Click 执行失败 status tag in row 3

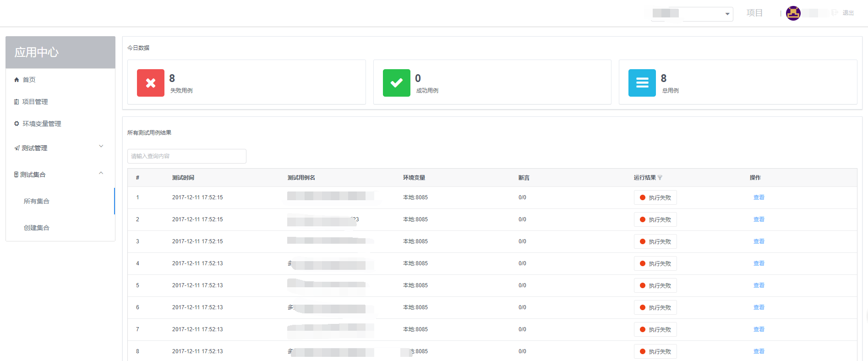point(655,241)
